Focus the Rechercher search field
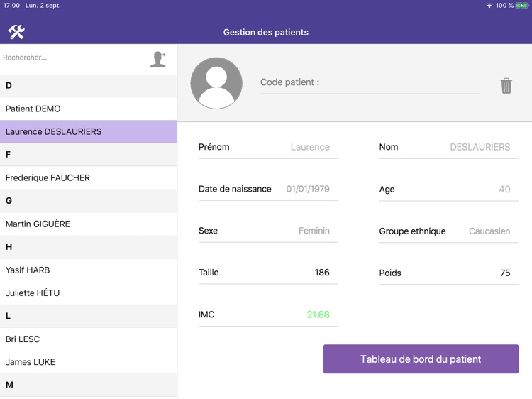The height and width of the screenshot is (399, 532). [x=73, y=58]
